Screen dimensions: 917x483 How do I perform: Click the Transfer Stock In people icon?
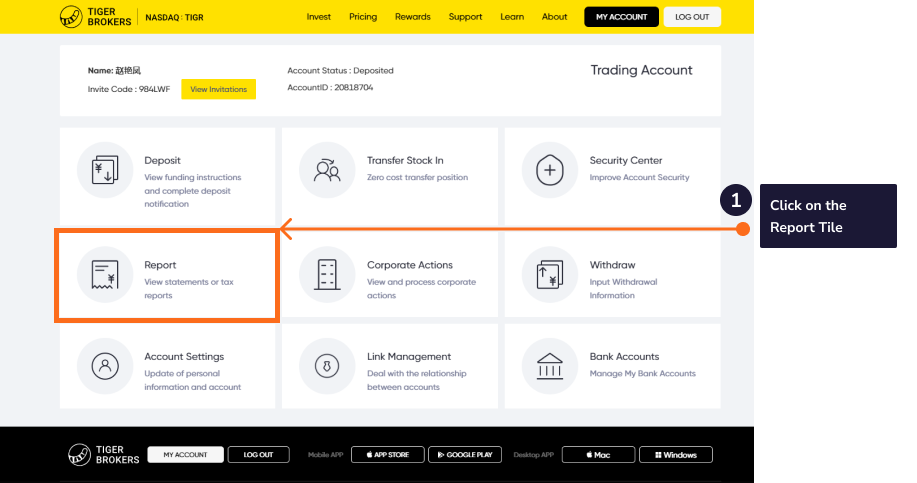[x=327, y=170]
